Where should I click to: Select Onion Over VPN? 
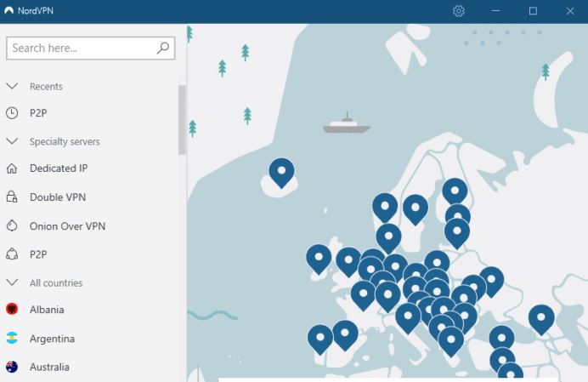[67, 226]
